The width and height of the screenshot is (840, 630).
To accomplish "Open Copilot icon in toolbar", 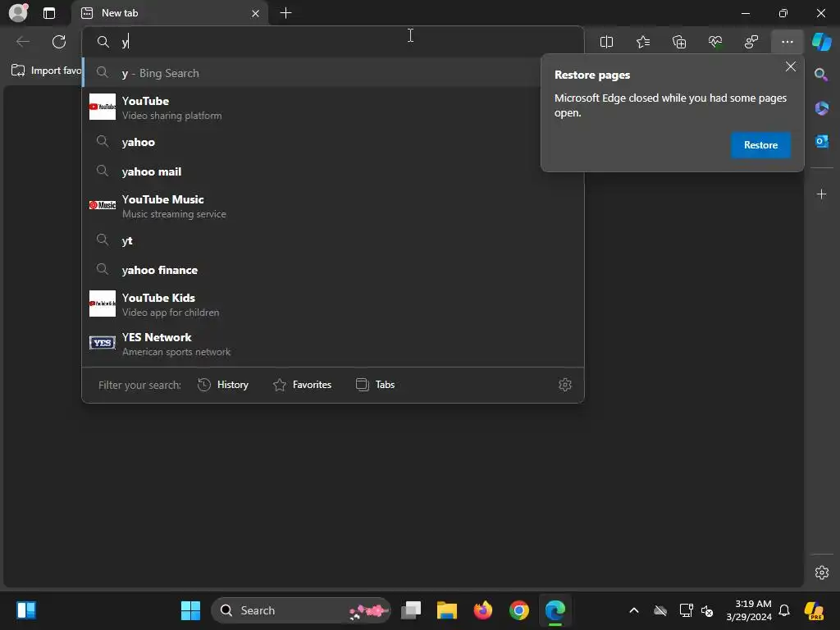I will pos(821,42).
